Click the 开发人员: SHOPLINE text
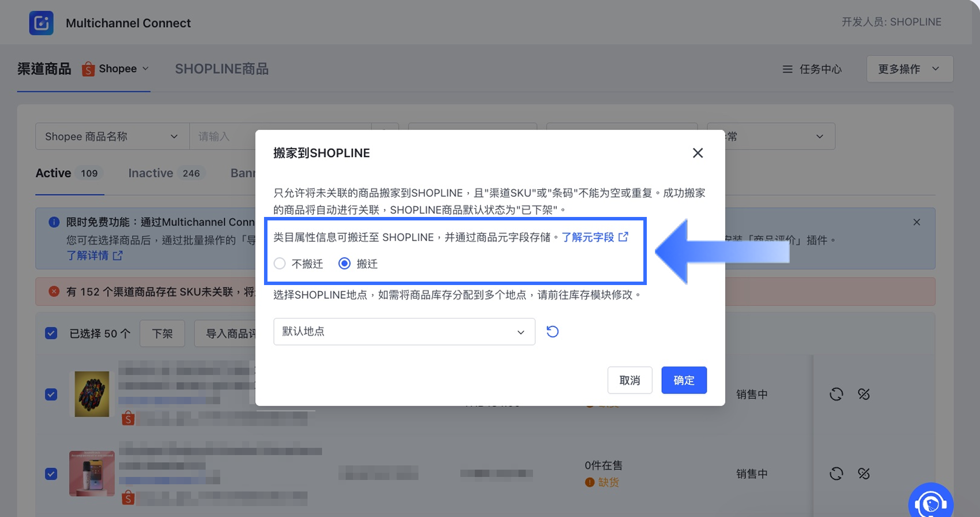This screenshot has height=517, width=980. tap(891, 22)
